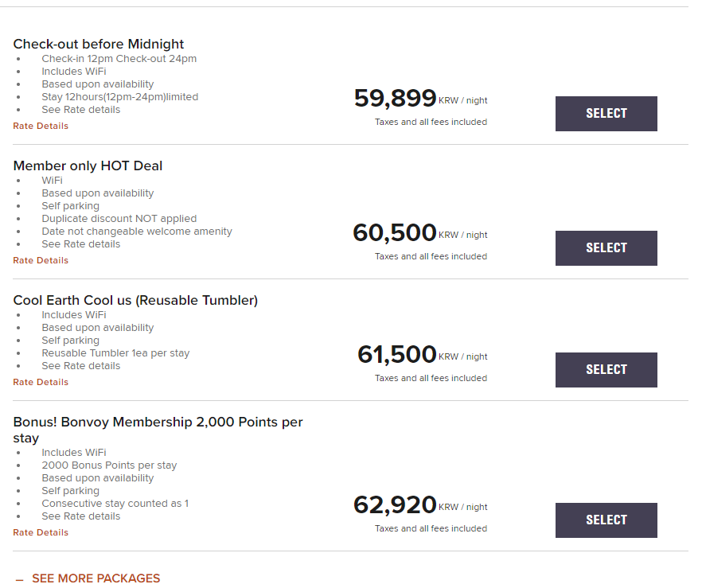The height and width of the screenshot is (588, 702).
Task: Click the Cool Earth Cool us heading
Action: click(x=135, y=301)
